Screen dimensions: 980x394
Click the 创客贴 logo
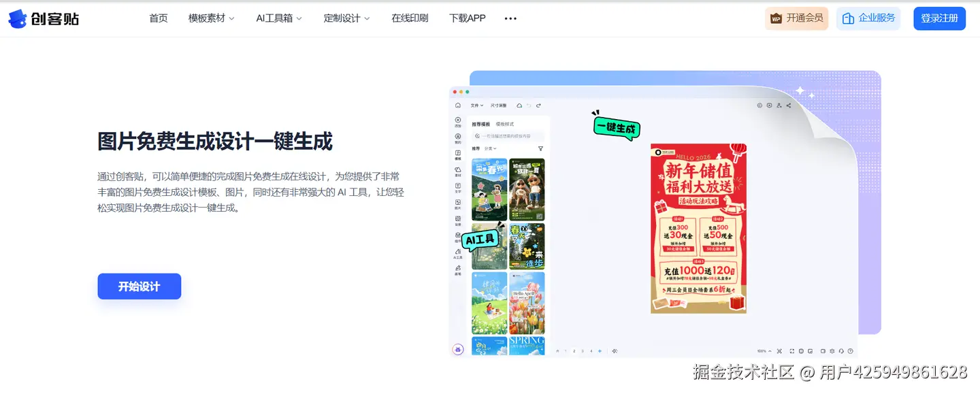click(44, 18)
